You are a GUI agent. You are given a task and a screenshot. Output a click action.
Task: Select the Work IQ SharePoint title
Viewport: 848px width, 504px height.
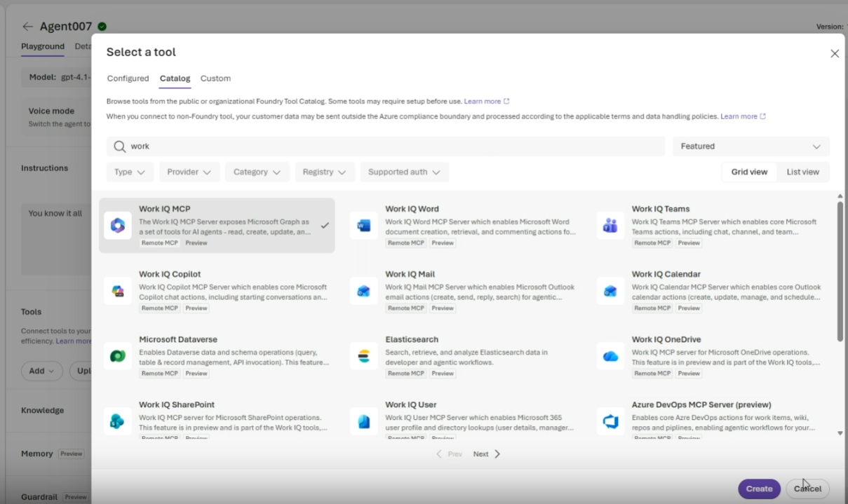[177, 404]
